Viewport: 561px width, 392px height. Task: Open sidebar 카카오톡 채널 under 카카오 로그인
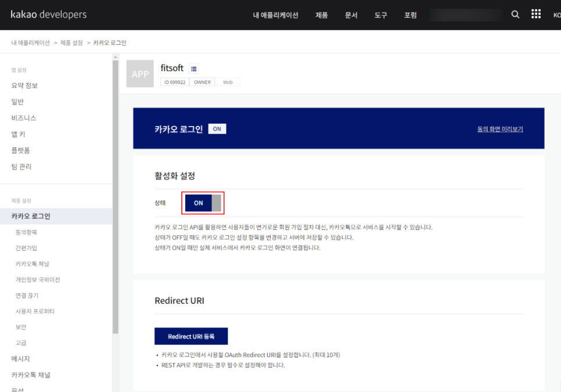click(x=32, y=264)
